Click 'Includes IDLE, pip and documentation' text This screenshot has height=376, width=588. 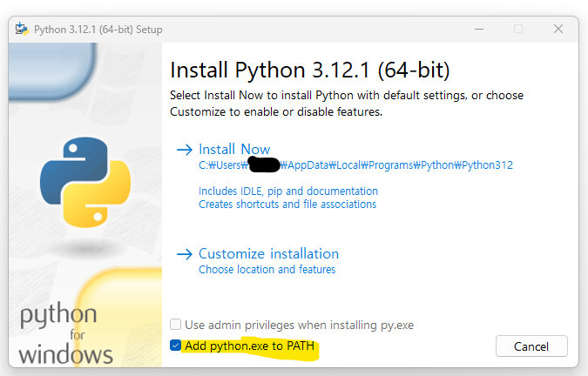(288, 191)
